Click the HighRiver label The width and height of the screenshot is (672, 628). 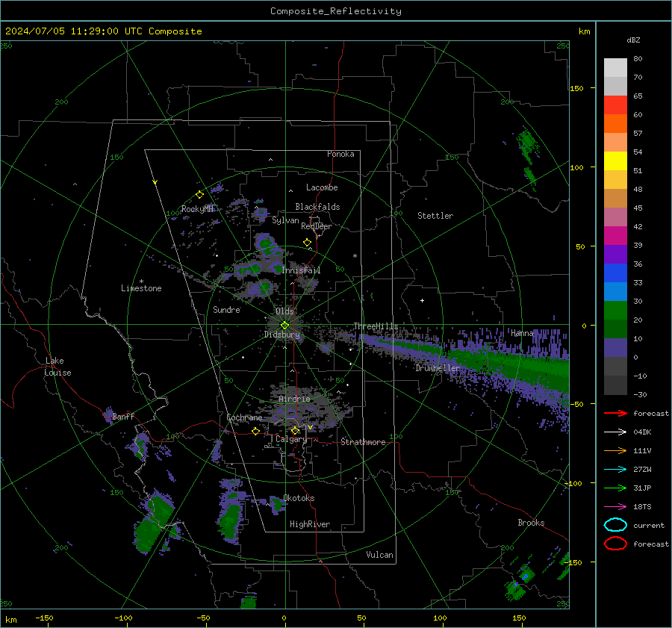(310, 524)
